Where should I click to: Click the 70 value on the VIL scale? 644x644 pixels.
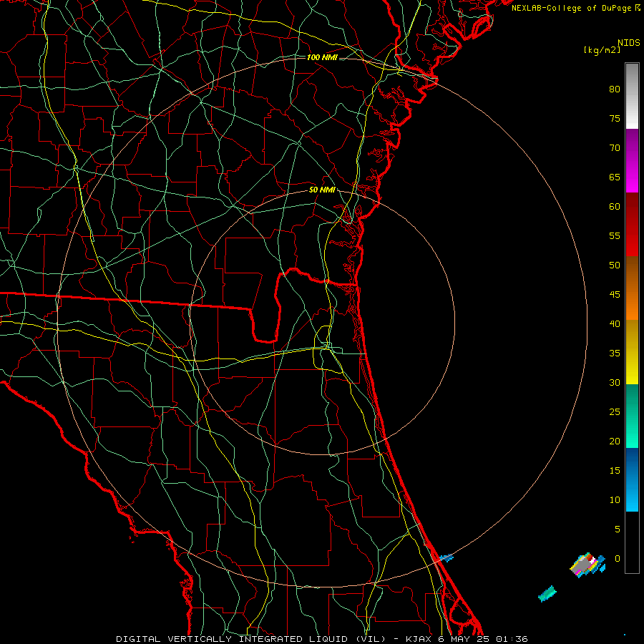(x=615, y=148)
